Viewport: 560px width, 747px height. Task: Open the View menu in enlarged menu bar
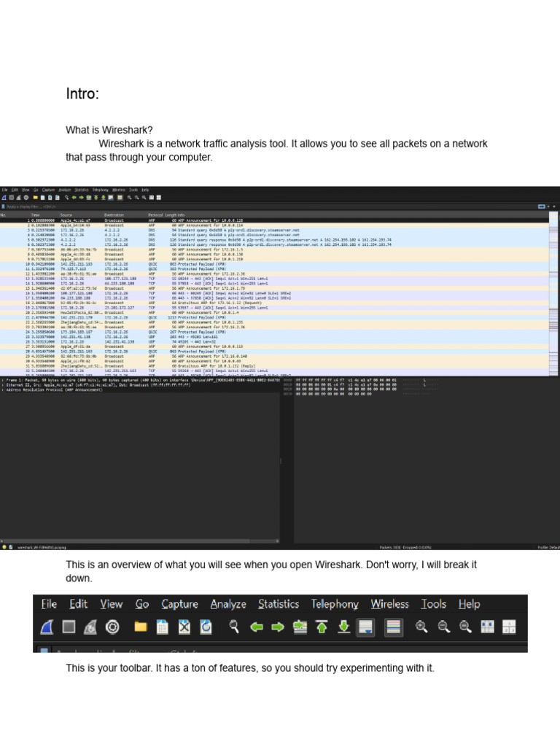coord(112,604)
